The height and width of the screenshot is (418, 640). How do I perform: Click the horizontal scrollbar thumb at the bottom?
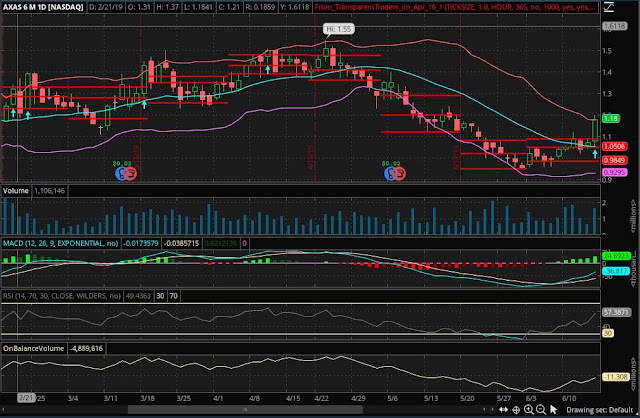click(245, 409)
